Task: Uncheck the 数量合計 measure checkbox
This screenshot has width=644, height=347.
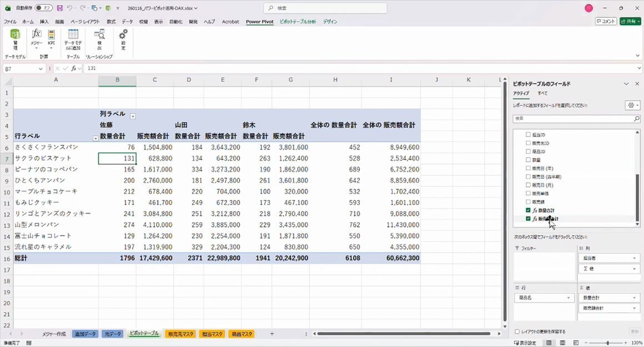Action: [x=528, y=210]
